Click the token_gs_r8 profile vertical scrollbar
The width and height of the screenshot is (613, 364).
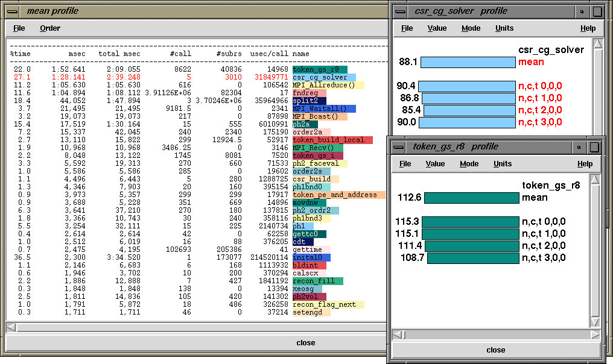click(x=595, y=250)
